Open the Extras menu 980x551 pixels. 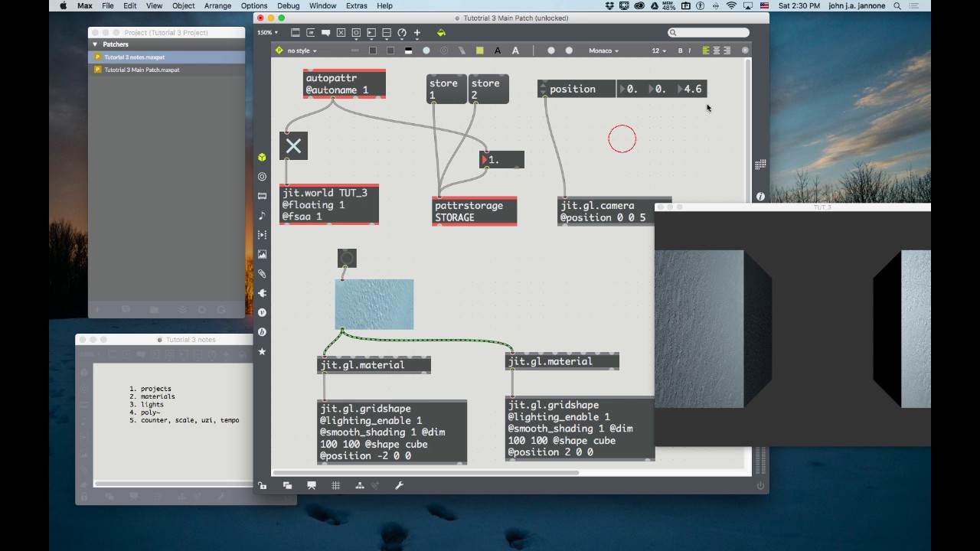[357, 5]
